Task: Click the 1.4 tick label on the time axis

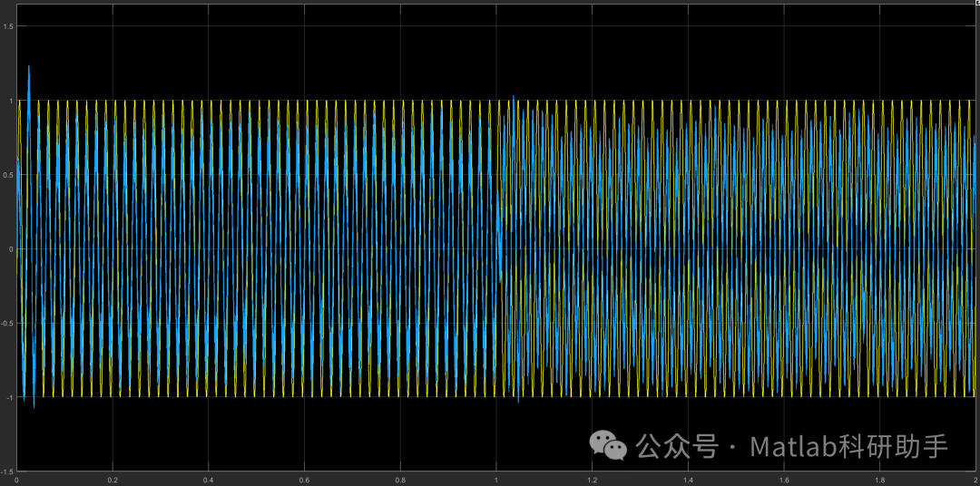Action: 688,481
